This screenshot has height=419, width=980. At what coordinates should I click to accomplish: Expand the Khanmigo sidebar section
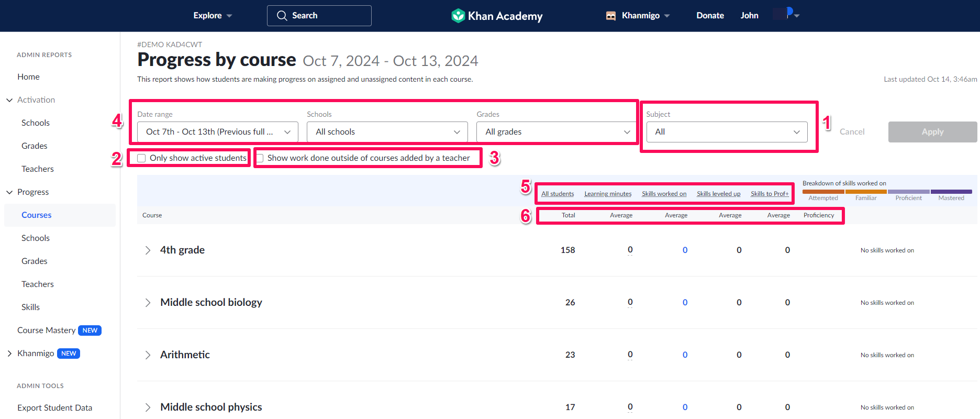coord(9,354)
